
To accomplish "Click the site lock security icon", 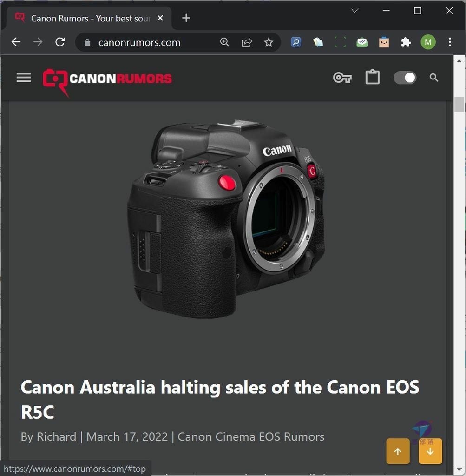I will (x=87, y=42).
